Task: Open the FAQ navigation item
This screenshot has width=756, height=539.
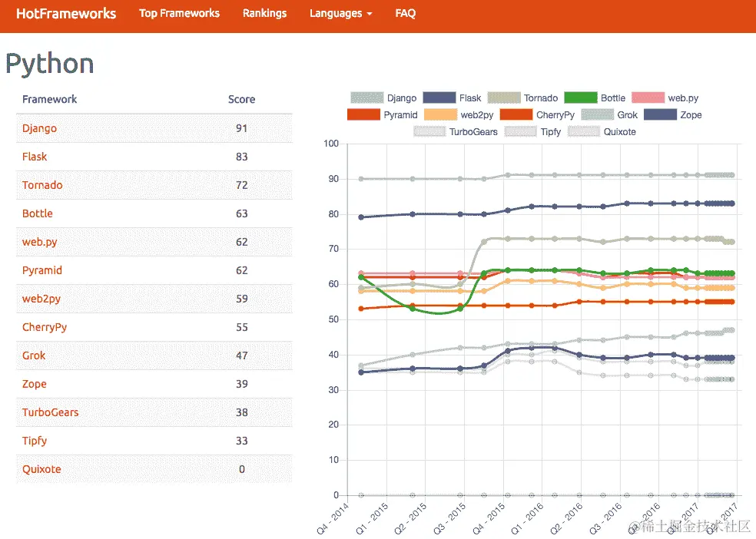Action: coord(406,14)
